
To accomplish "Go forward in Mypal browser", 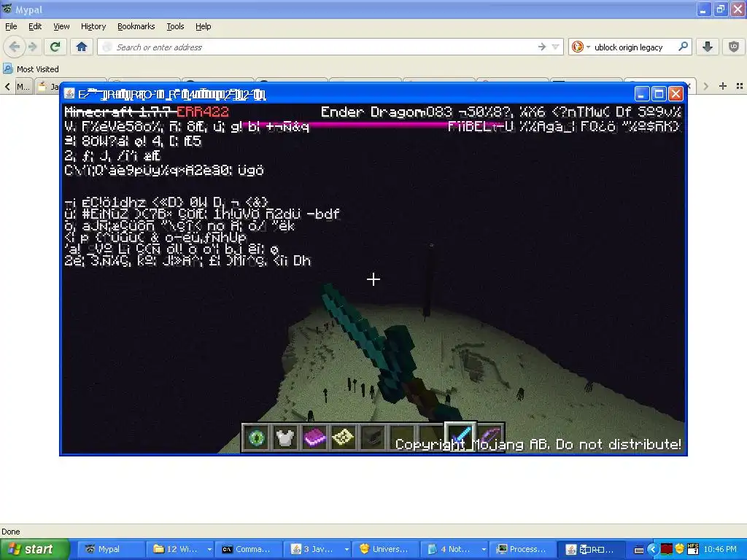I will [x=32, y=47].
